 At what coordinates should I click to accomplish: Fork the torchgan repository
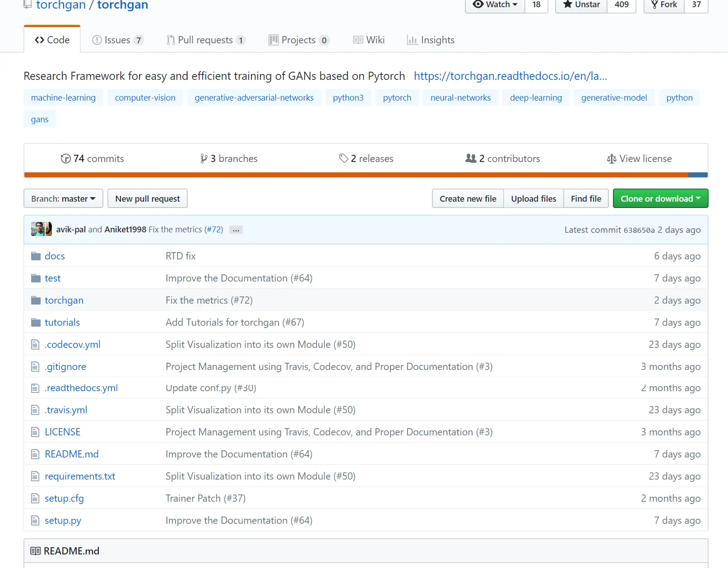[664, 5]
